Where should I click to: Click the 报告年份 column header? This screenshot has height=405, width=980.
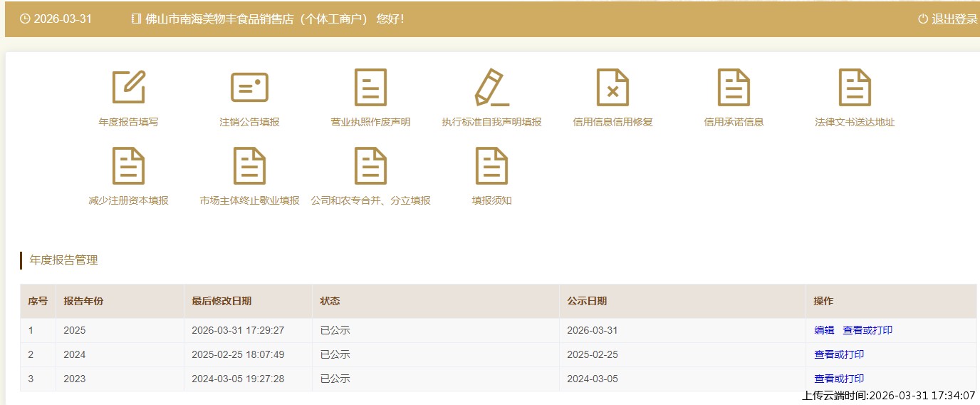83,301
